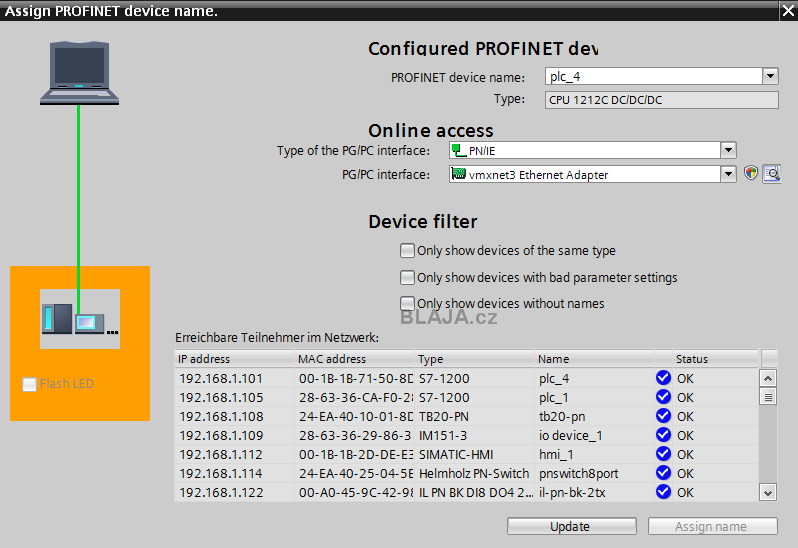
Task: Select the row with IP 192.168.1.122
Action: coord(467,492)
